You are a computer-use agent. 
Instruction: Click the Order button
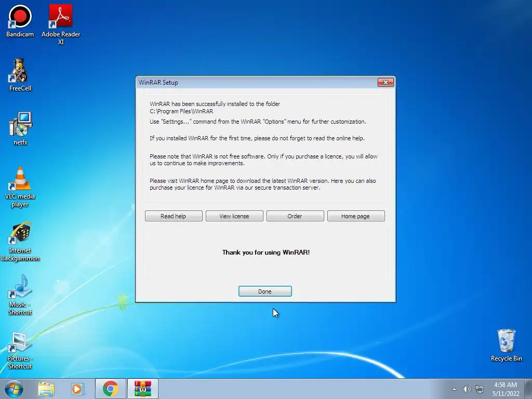pos(295,216)
